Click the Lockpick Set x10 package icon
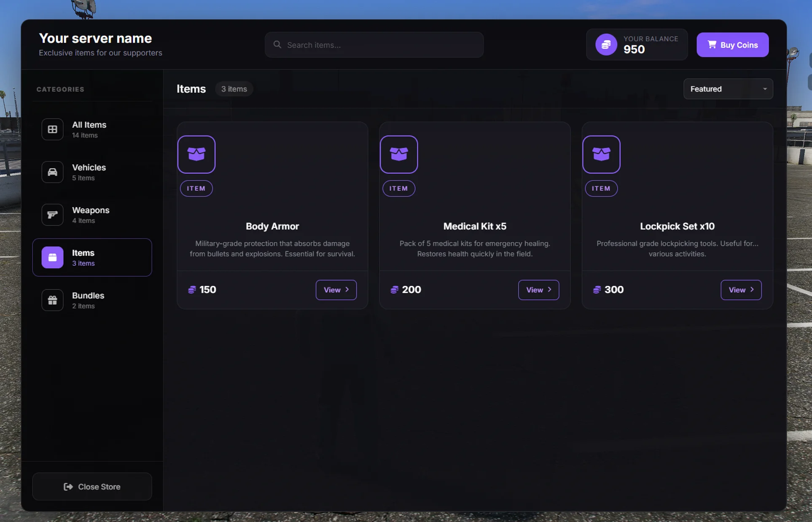The width and height of the screenshot is (812, 522). [x=601, y=154]
